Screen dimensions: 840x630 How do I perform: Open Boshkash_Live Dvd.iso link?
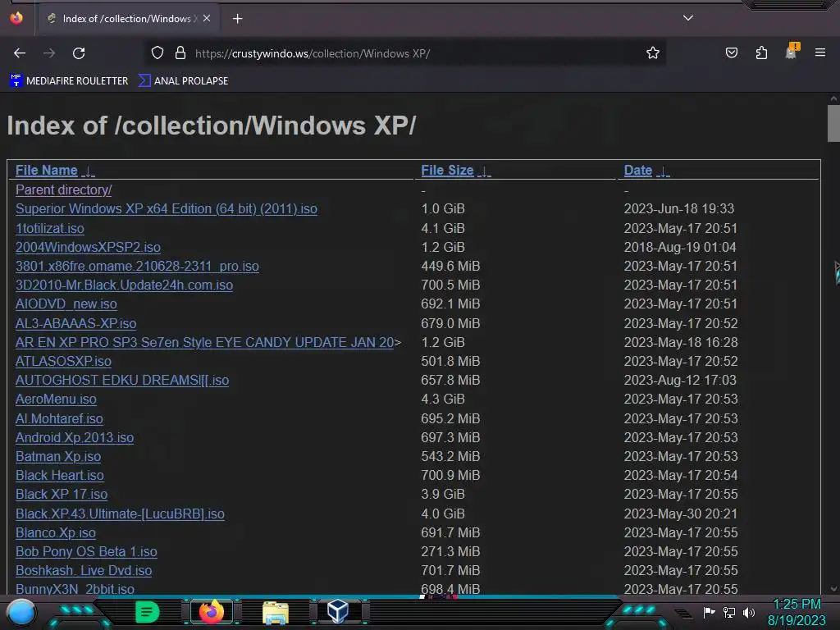[84, 571]
